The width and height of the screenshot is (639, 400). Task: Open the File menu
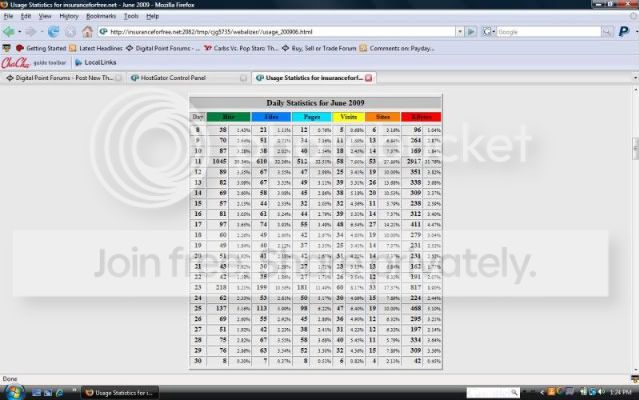8,16
